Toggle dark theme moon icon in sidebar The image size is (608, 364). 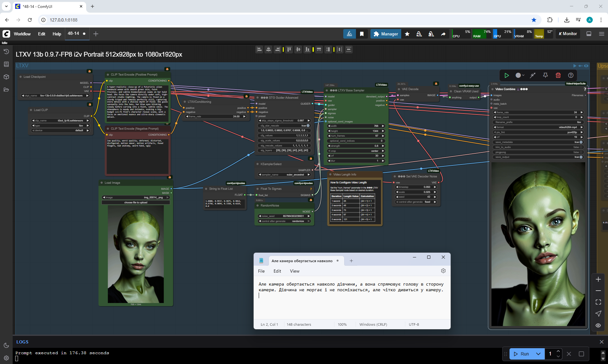coord(6,345)
